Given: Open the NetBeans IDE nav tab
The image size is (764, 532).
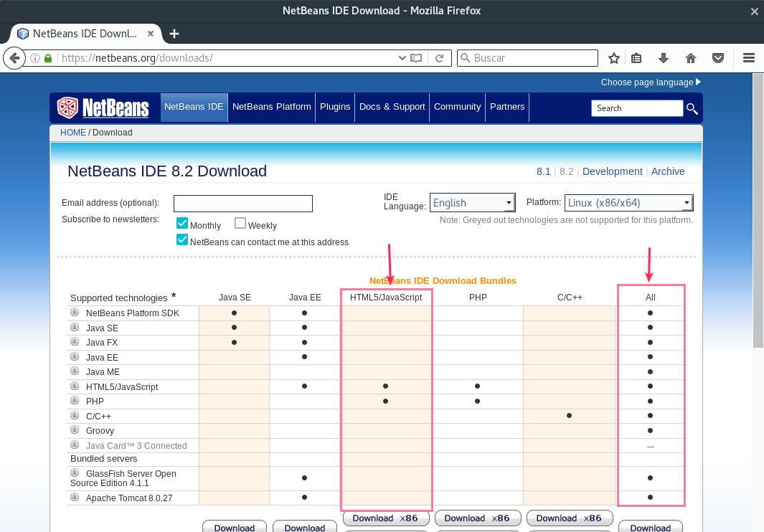Looking at the screenshot, I should (x=194, y=107).
